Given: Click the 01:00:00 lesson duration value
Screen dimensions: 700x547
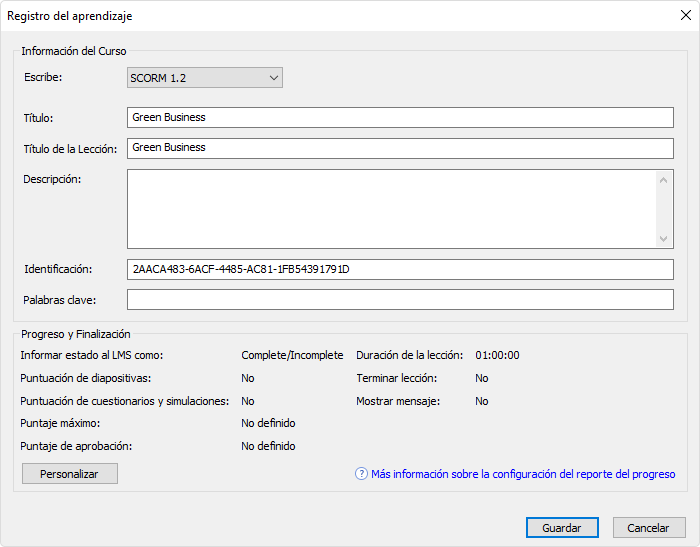Looking at the screenshot, I should tap(497, 355).
